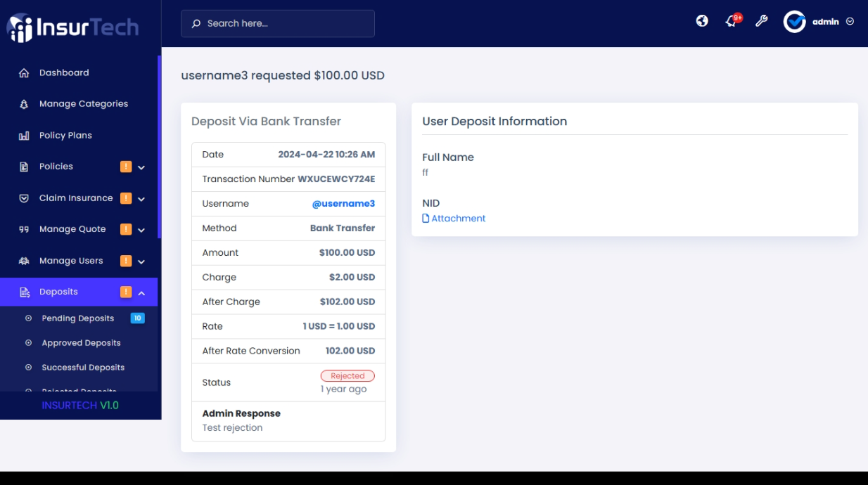Open the @username3 profile link
The image size is (868, 485).
pyautogui.click(x=343, y=204)
